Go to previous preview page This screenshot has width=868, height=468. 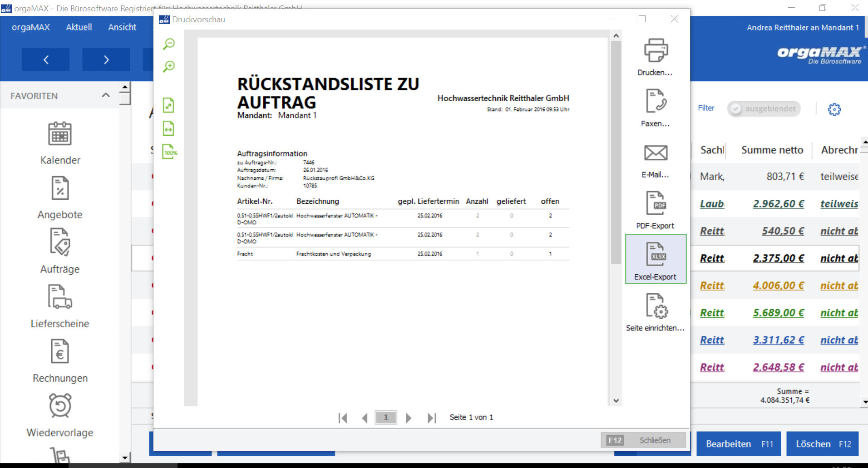pyautogui.click(x=365, y=418)
